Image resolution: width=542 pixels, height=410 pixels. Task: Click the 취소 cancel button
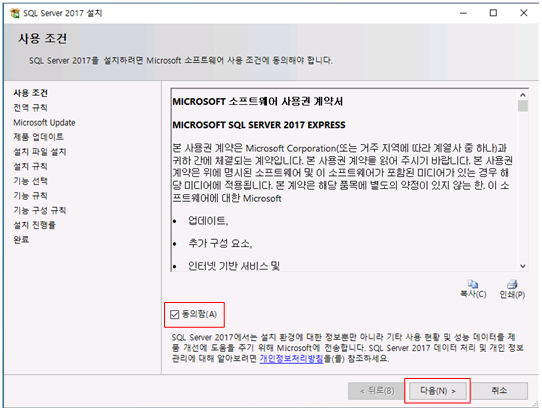(499, 391)
